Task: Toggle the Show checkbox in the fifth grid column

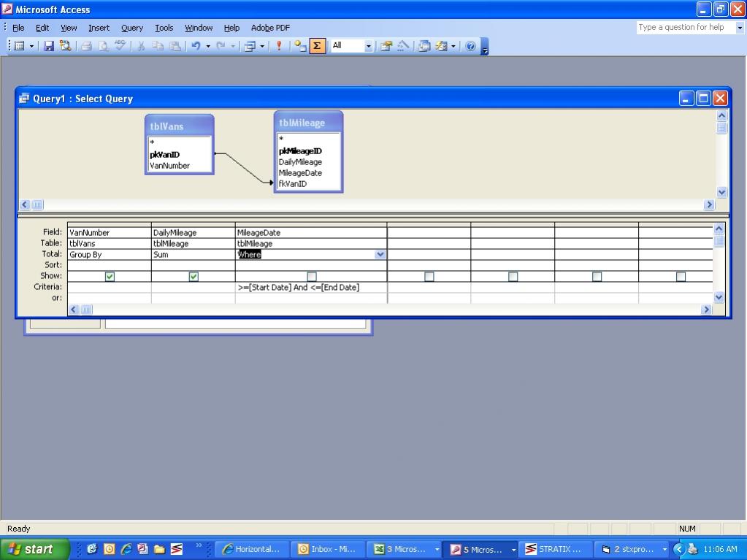Action: [513, 276]
